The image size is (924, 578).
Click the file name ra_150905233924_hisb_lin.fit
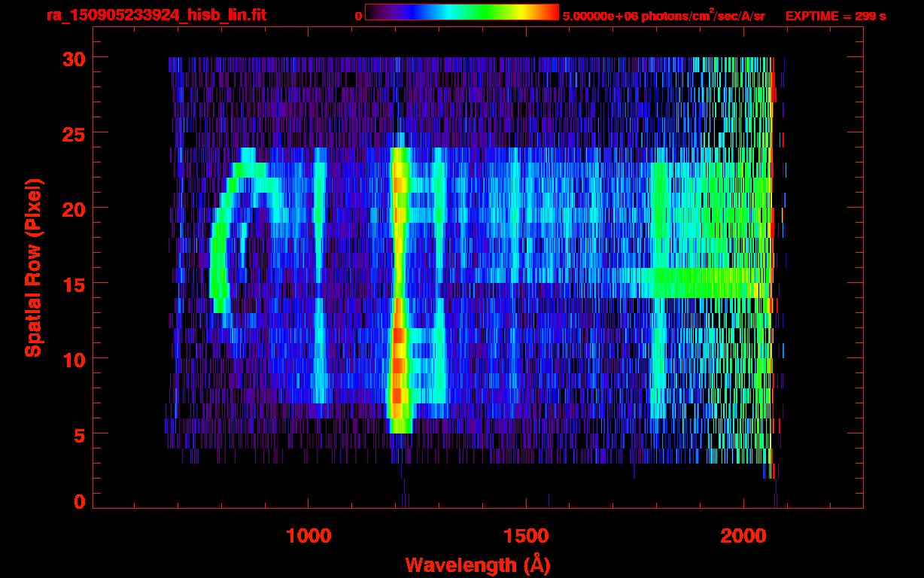point(156,15)
